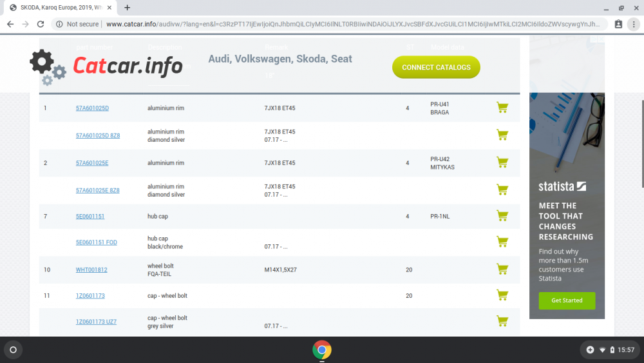The image size is (644, 363).
Task: Select the SKODA Karoq browser tab
Action: tap(61, 7)
